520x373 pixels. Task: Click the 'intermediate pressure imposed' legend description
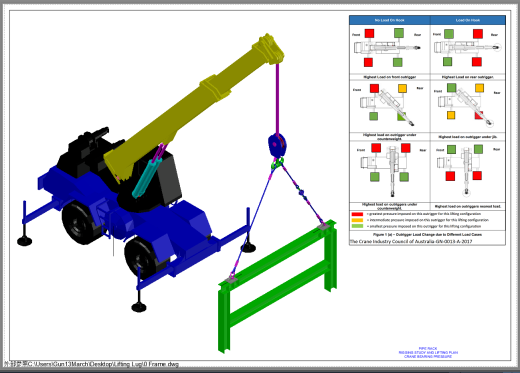[x=428, y=220]
